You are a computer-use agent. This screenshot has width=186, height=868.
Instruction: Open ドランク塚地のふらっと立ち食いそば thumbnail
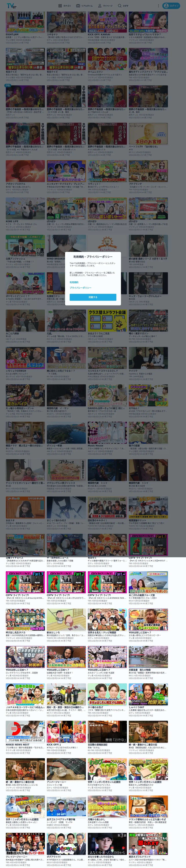pos(148,807)
